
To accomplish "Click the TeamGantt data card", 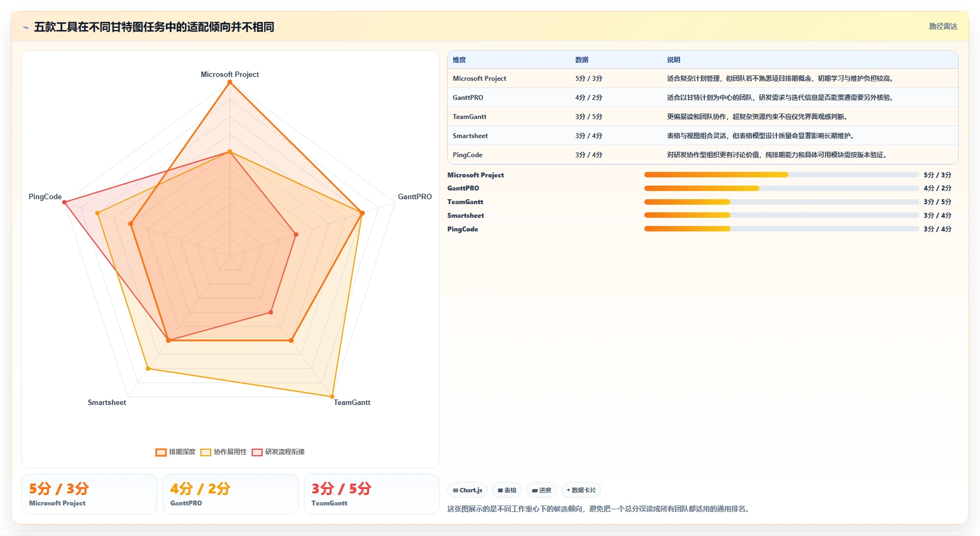I will [x=372, y=494].
